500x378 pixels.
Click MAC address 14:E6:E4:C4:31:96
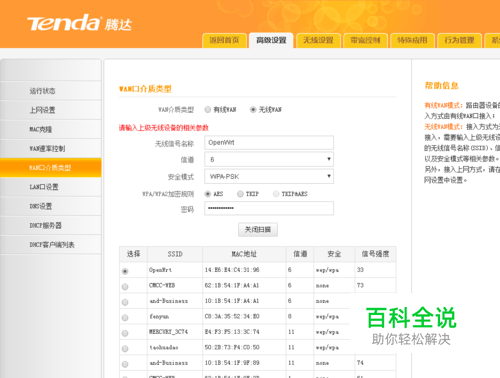click(x=232, y=270)
